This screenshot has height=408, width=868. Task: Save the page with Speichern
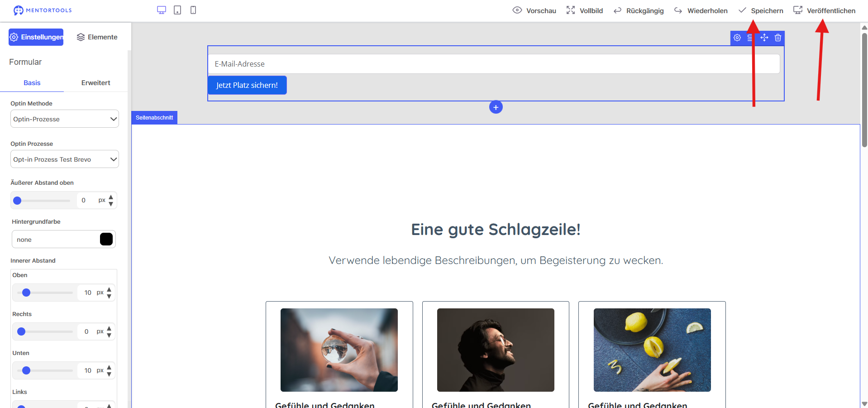pos(760,10)
